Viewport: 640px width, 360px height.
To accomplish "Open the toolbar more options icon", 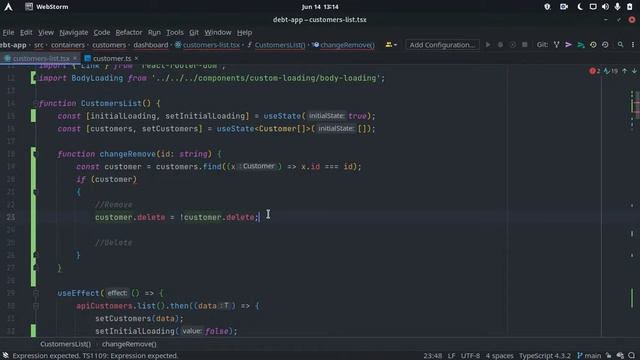I will click(x=633, y=45).
